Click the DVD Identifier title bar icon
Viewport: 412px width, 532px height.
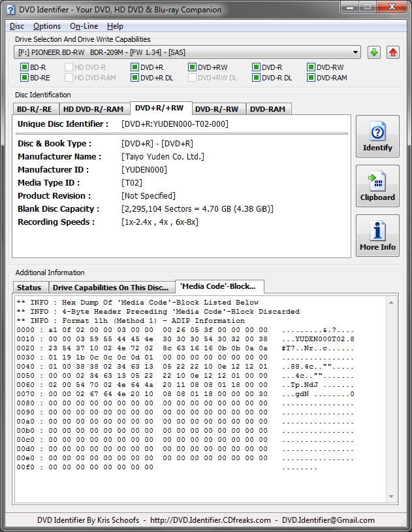coord(11,10)
